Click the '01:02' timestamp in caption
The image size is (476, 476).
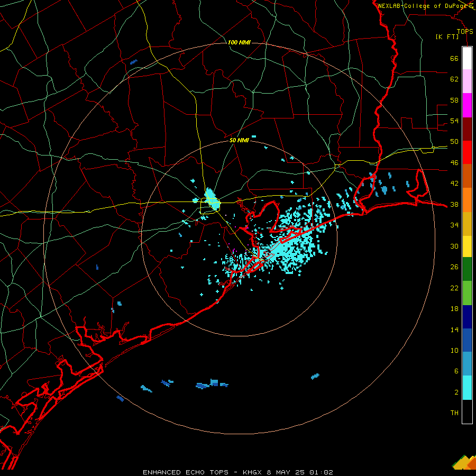(321, 472)
